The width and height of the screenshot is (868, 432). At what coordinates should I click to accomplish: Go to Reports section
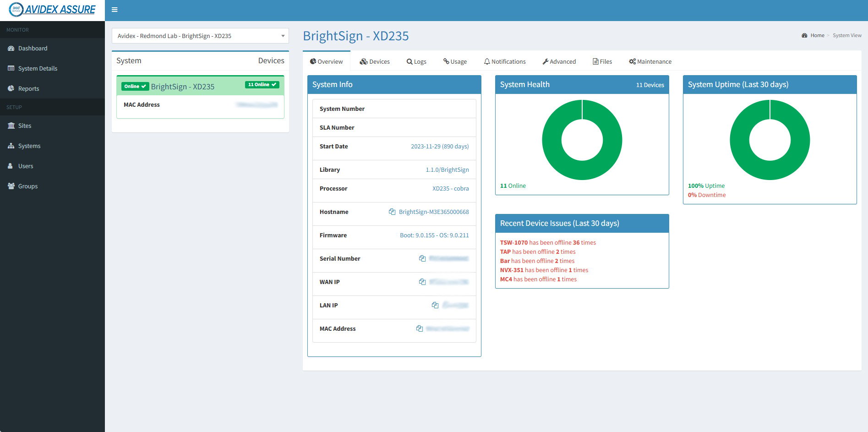(x=52, y=88)
